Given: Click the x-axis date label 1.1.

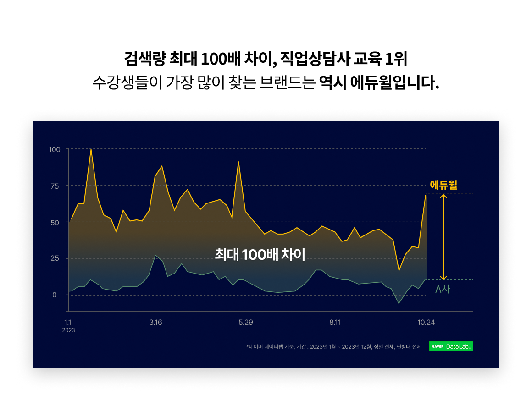Looking at the screenshot, I should [68, 323].
